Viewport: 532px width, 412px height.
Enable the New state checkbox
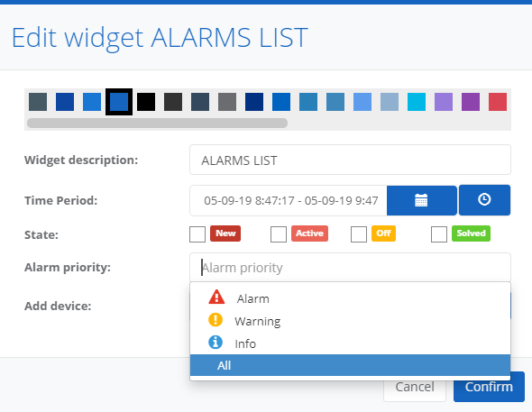(x=197, y=234)
